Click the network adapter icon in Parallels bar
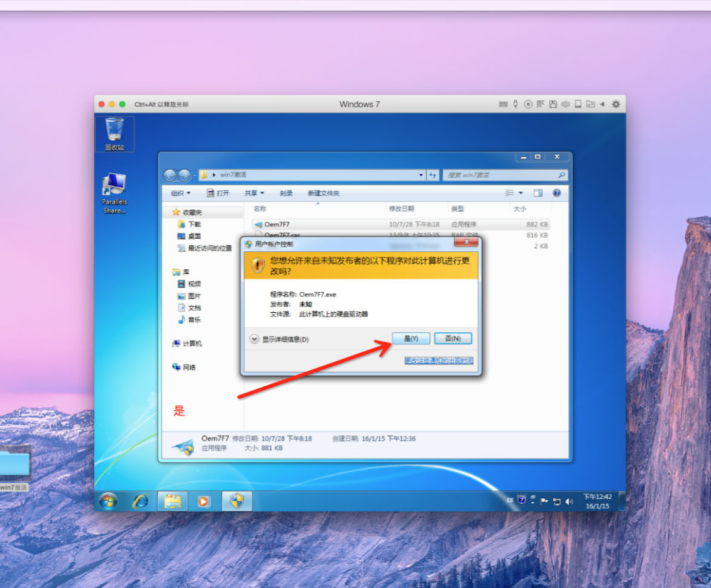The image size is (711, 588). click(541, 104)
